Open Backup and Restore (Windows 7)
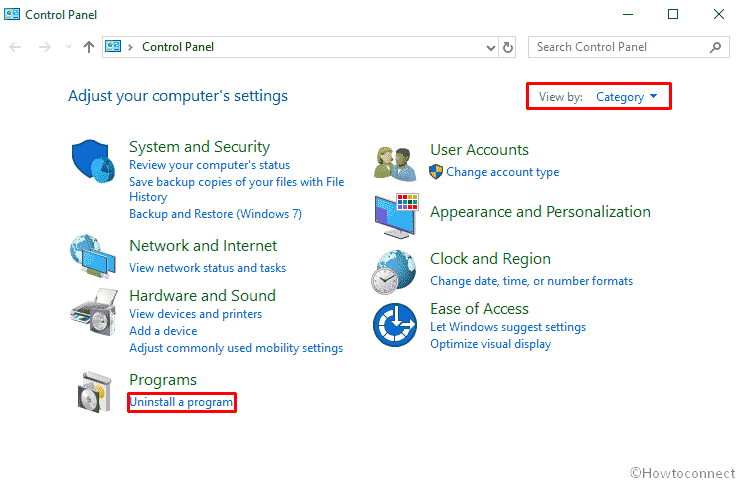739x484 pixels. (215, 214)
